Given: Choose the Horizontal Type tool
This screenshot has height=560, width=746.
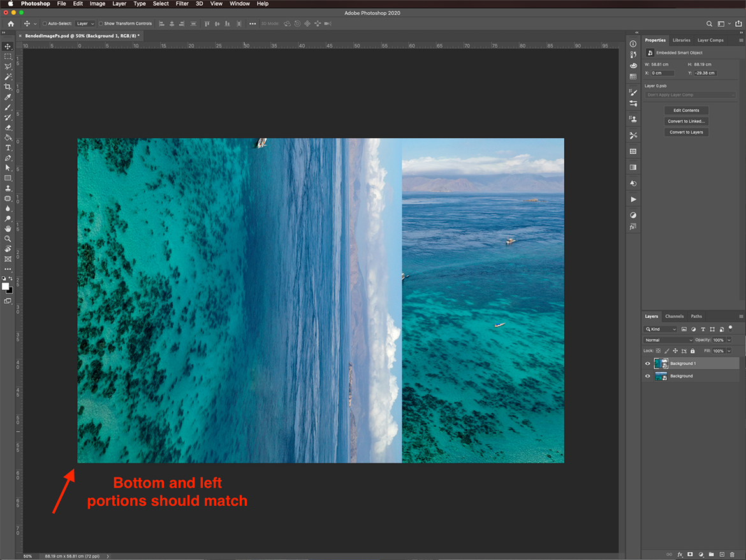Looking at the screenshot, I should tap(8, 148).
